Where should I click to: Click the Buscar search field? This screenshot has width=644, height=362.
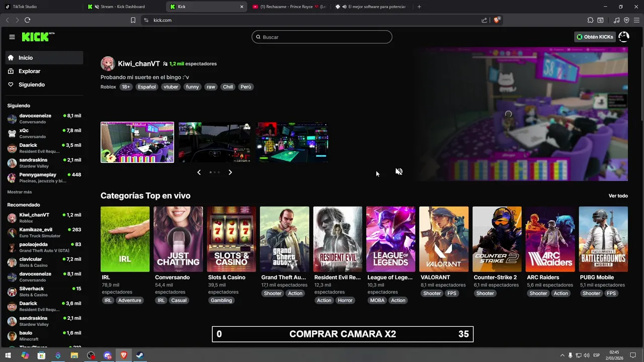pos(322,37)
